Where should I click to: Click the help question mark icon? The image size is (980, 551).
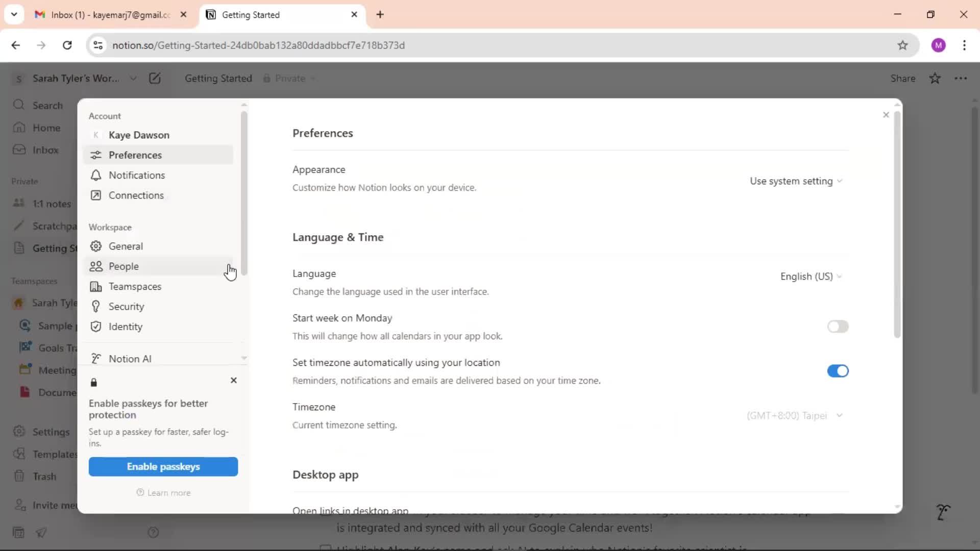point(153,533)
